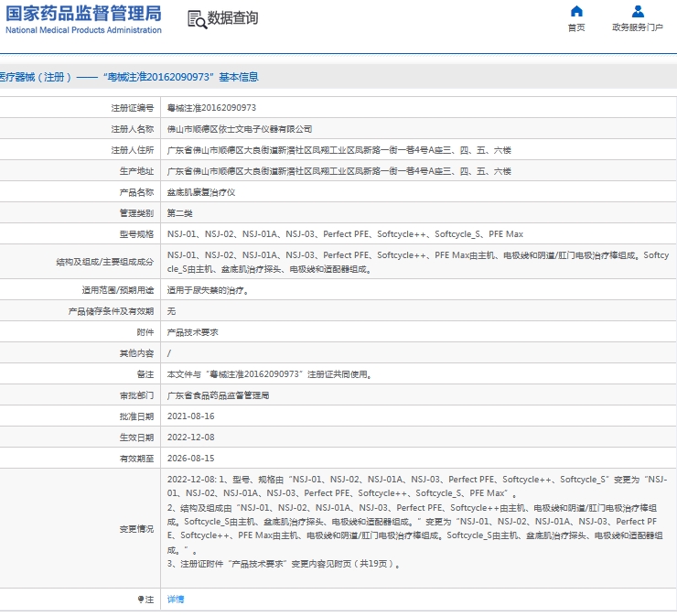Click the 生产地址 address value
Viewport: 677px width, 616px height.
pyautogui.click(x=338, y=171)
